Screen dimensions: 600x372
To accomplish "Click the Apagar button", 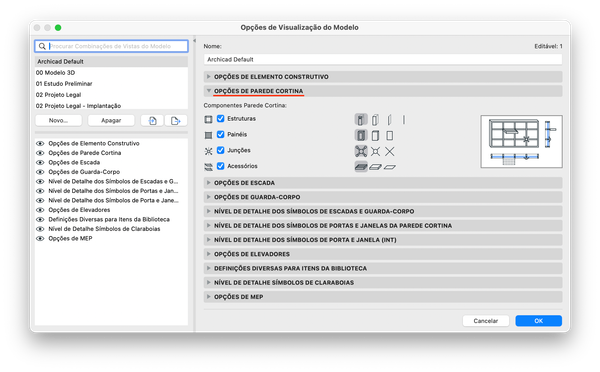I will tap(111, 121).
